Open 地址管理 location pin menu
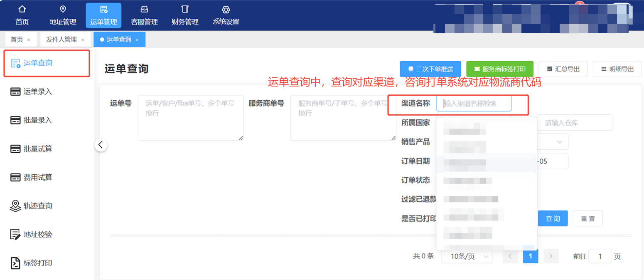 coord(63,15)
